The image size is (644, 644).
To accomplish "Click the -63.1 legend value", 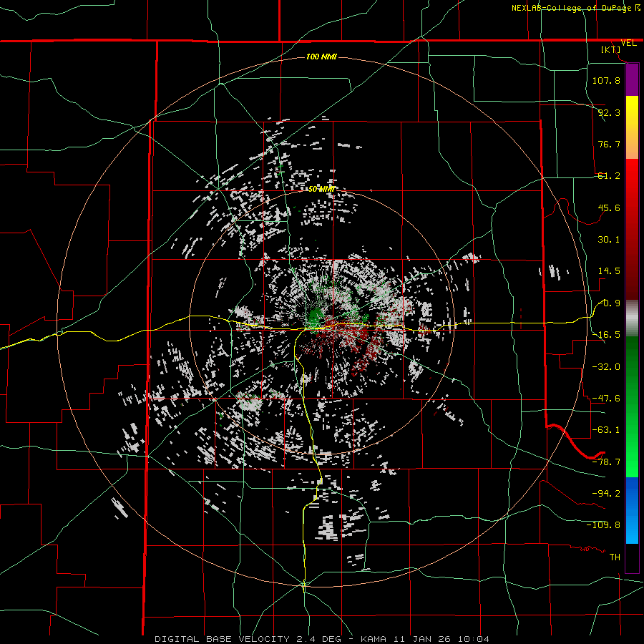I will click(x=606, y=430).
